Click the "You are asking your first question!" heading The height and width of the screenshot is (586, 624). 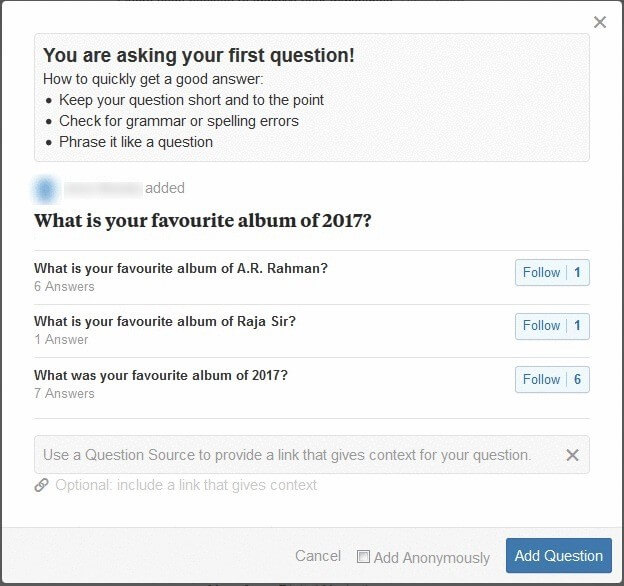point(198,56)
